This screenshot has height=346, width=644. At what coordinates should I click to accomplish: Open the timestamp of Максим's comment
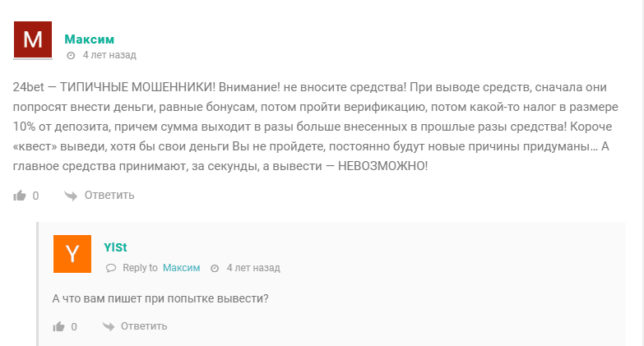coord(109,55)
